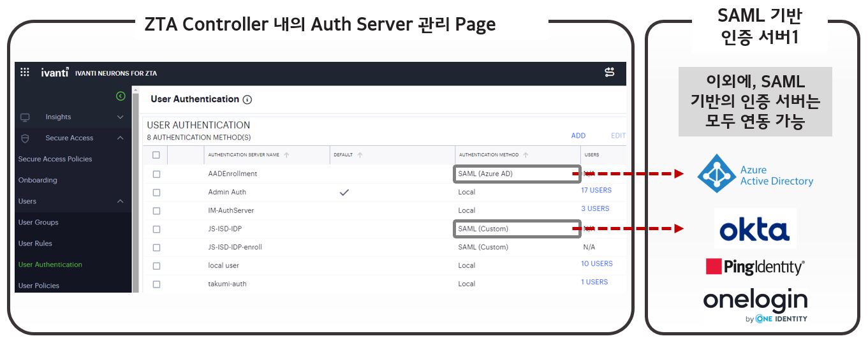Click the EDIT button
This screenshot has height=343, width=868.
(618, 136)
